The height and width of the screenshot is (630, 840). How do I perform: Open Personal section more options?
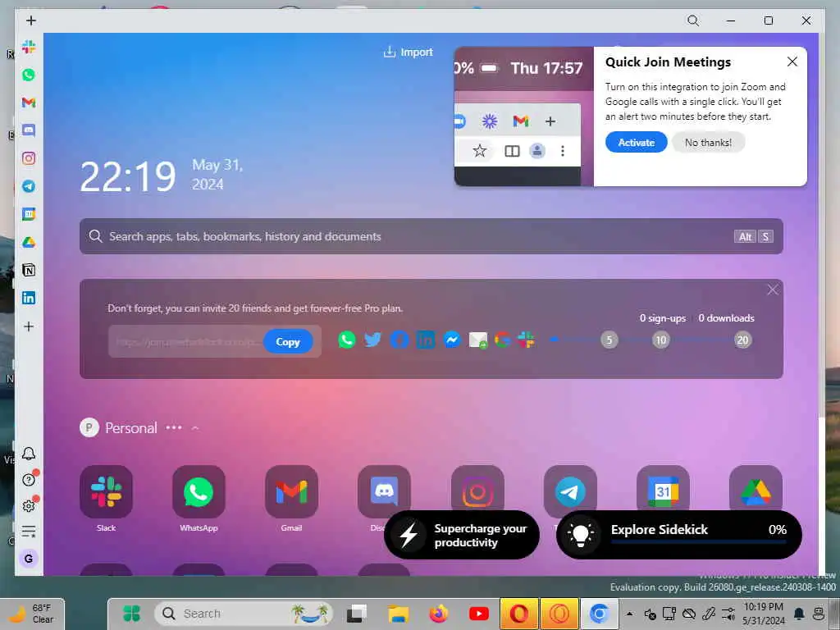point(174,427)
